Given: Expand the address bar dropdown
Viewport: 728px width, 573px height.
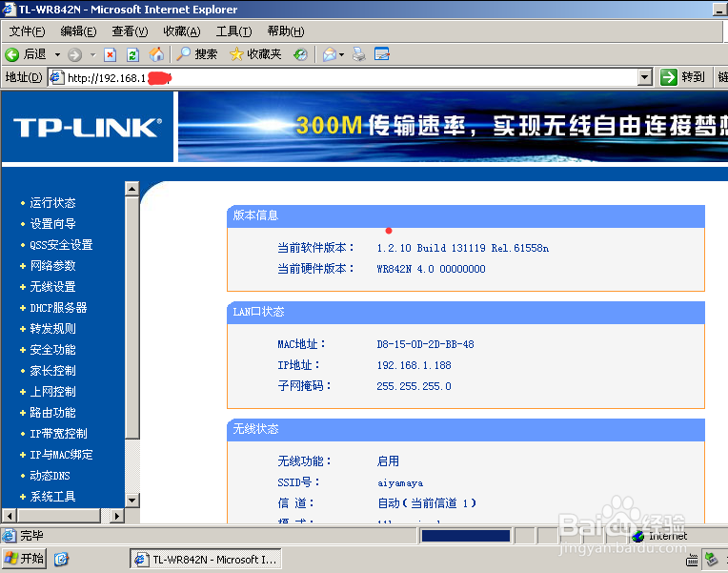Looking at the screenshot, I should [x=644, y=77].
